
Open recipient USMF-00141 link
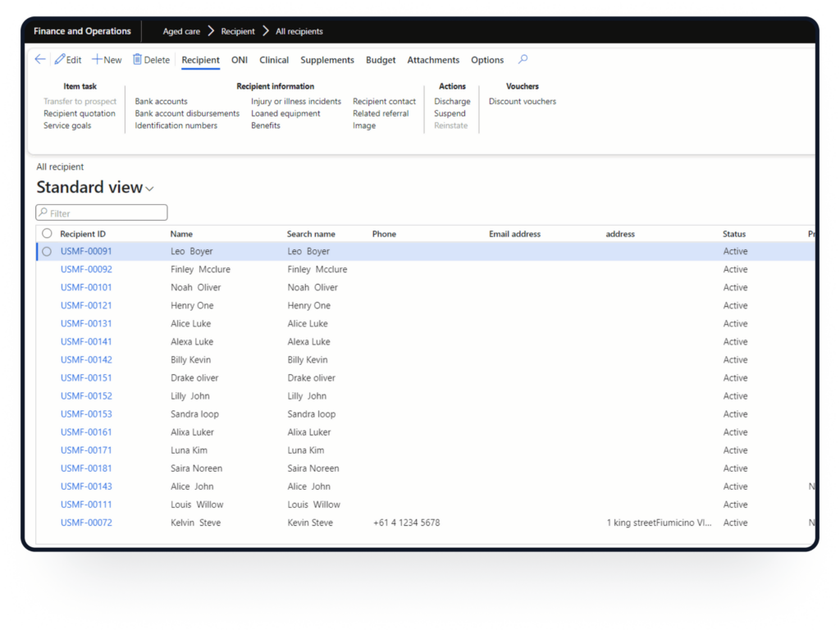86,342
